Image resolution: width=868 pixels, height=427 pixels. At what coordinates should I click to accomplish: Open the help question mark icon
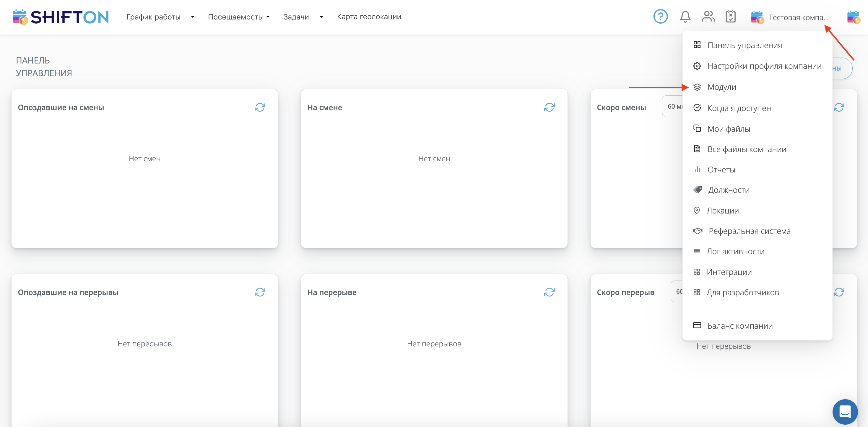[x=660, y=17]
